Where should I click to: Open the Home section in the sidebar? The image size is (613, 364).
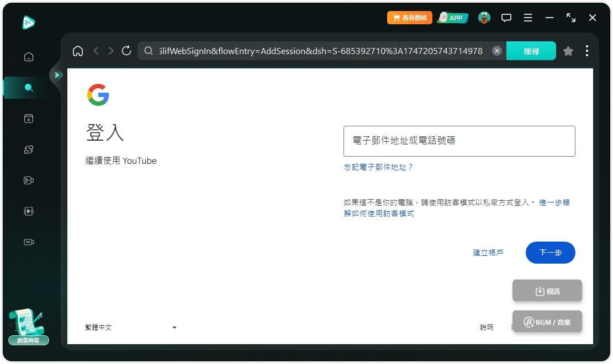29,57
